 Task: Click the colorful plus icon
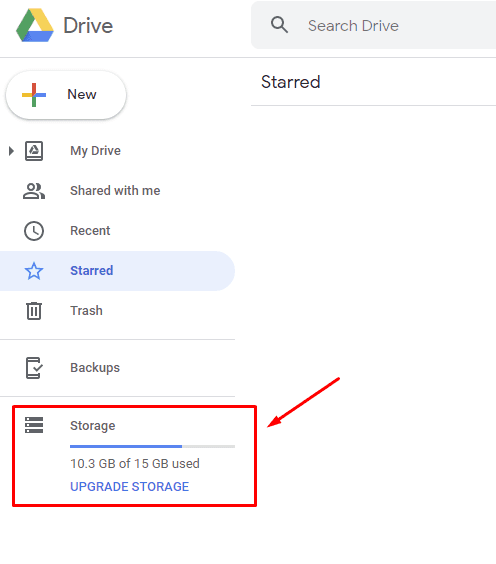point(34,95)
